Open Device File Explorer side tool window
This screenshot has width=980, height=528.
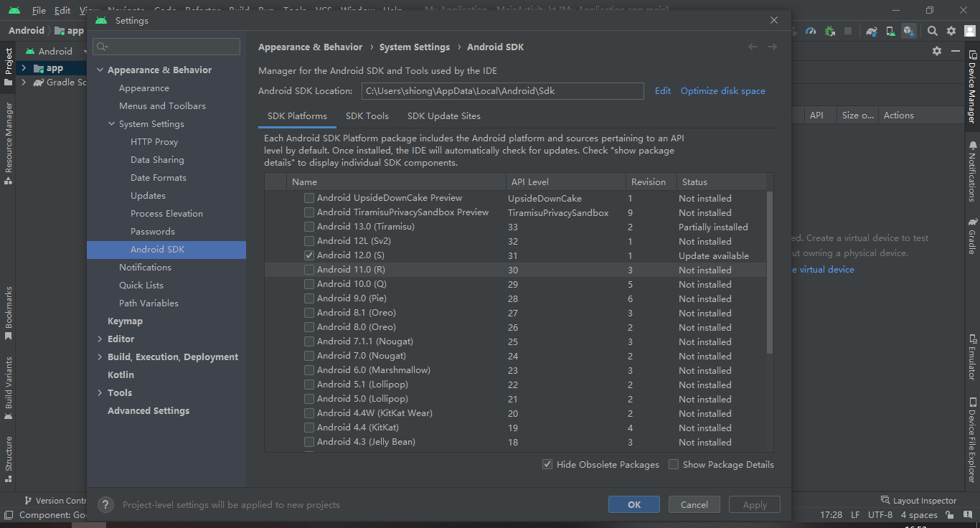(972, 440)
